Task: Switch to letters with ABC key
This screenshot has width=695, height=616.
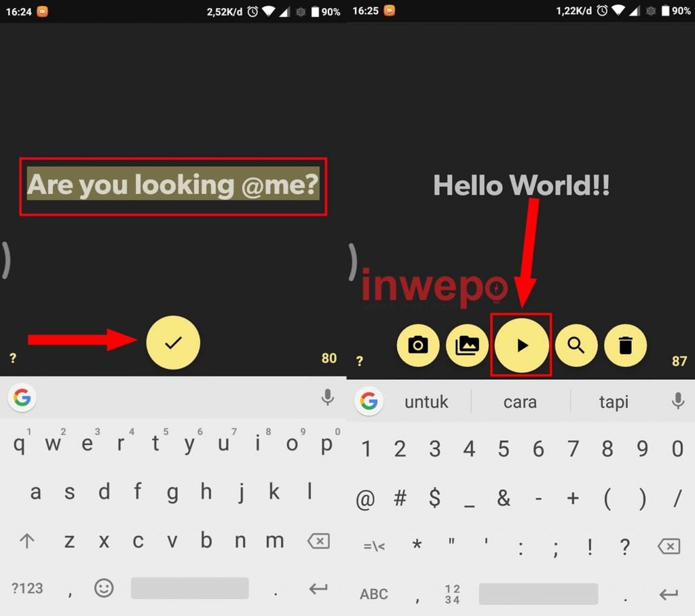Action: click(374, 594)
